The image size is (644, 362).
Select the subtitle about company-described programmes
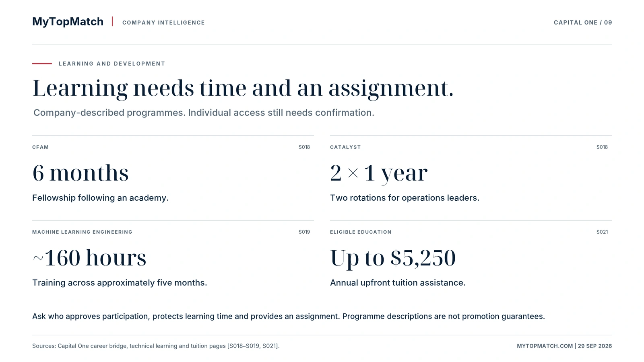[x=204, y=113]
